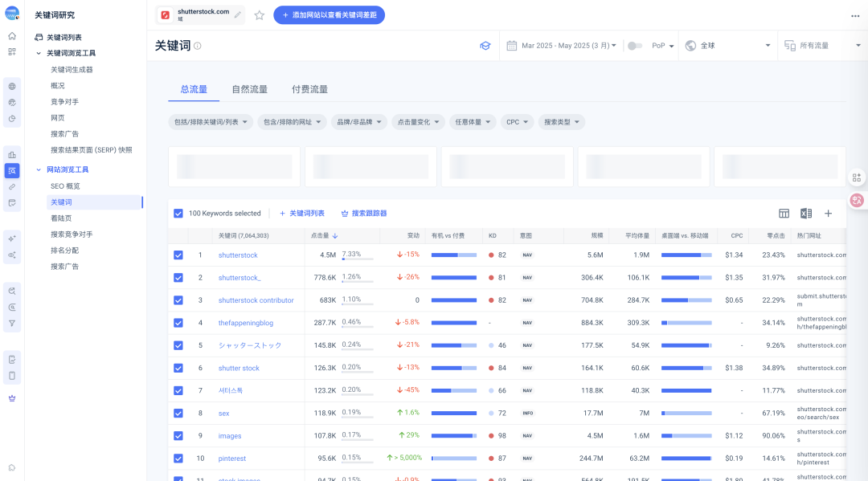Open the CPC filter dropdown

(517, 122)
